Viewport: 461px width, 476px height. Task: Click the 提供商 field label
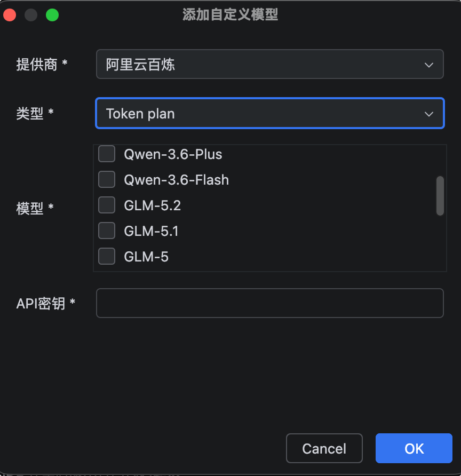[37, 65]
